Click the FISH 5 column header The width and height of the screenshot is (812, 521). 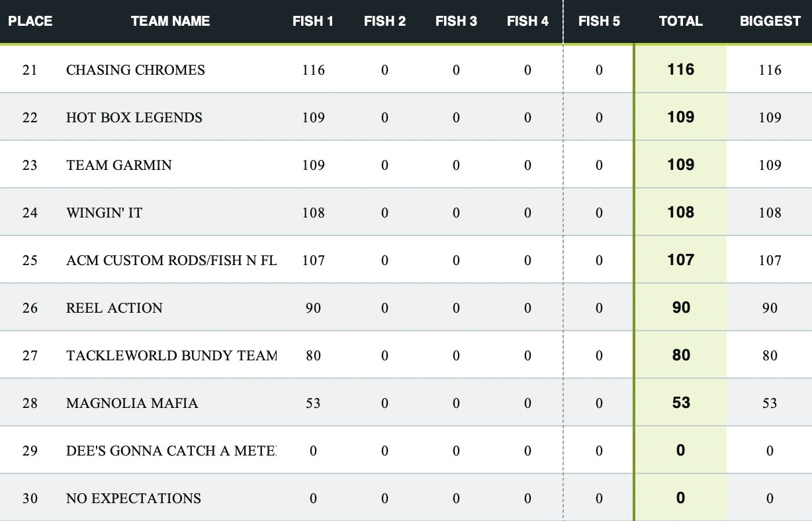point(599,21)
